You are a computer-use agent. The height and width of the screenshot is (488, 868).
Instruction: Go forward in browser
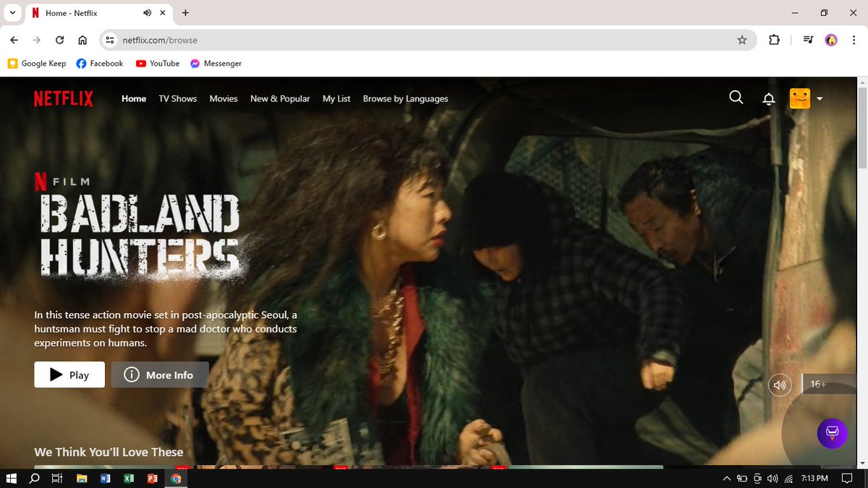pyautogui.click(x=37, y=40)
